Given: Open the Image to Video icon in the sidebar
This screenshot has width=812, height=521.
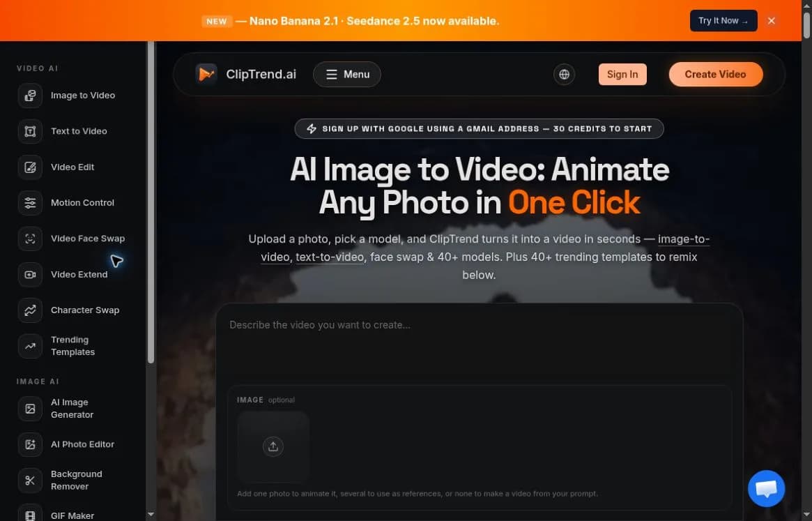Looking at the screenshot, I should [30, 96].
